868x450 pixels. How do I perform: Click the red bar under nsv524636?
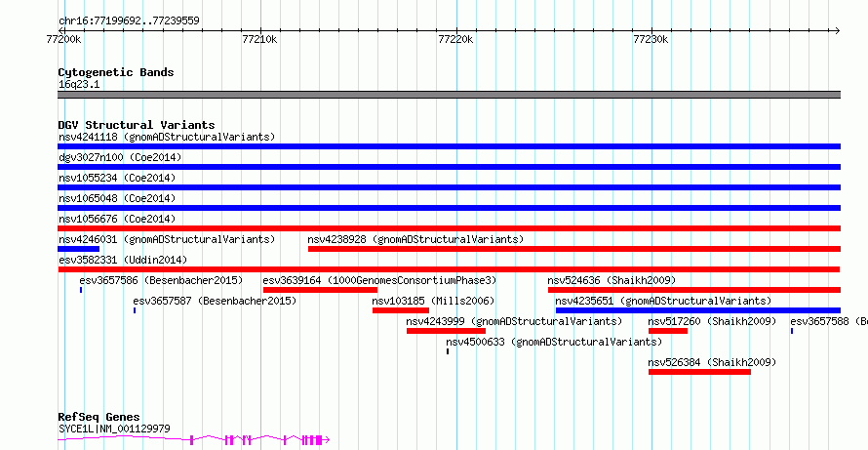(694, 290)
